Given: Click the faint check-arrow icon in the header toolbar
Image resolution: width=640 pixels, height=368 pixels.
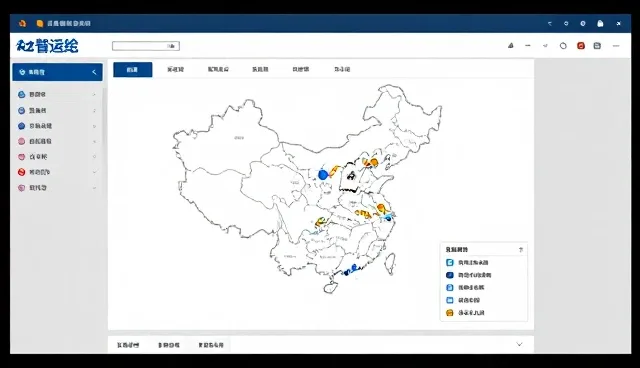Looking at the screenshot, I should [x=545, y=46].
